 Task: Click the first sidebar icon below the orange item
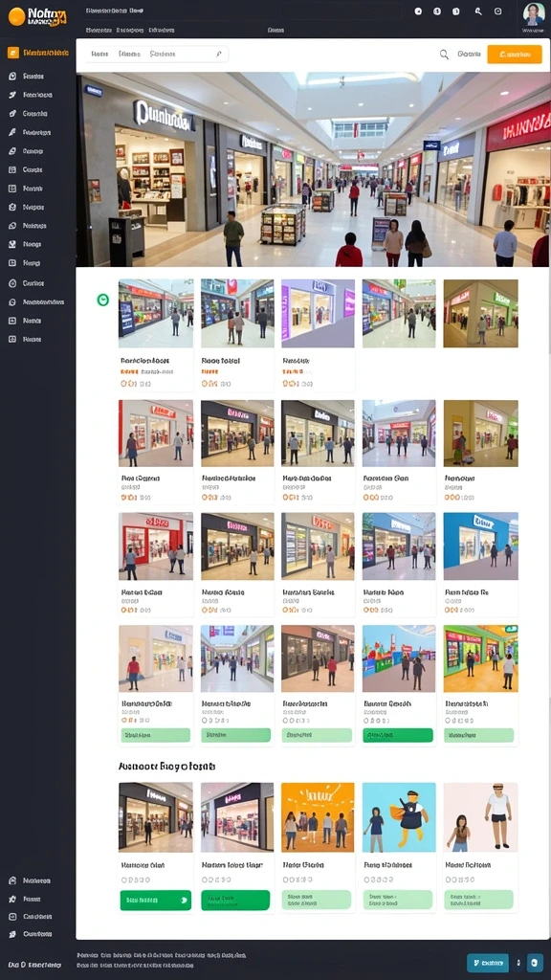pos(12,77)
